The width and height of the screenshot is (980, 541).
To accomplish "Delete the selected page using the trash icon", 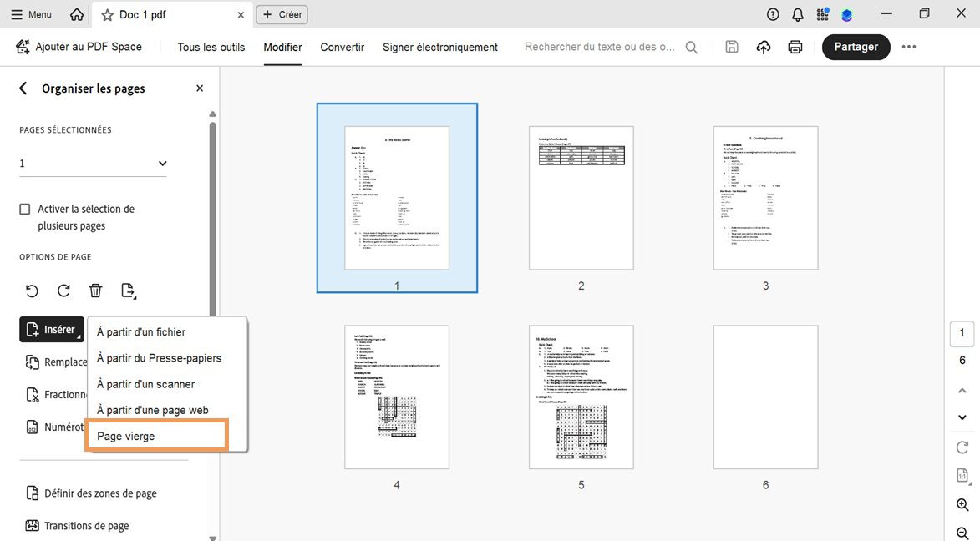I will [95, 291].
